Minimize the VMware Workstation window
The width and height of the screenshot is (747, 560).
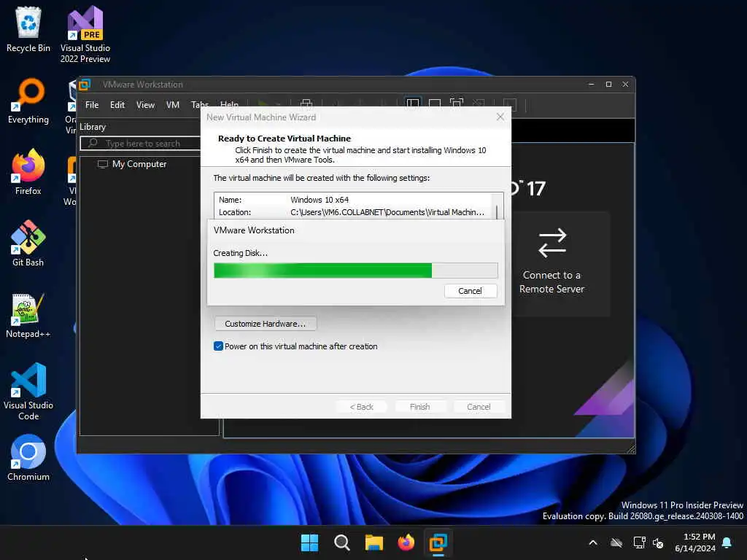591,85
